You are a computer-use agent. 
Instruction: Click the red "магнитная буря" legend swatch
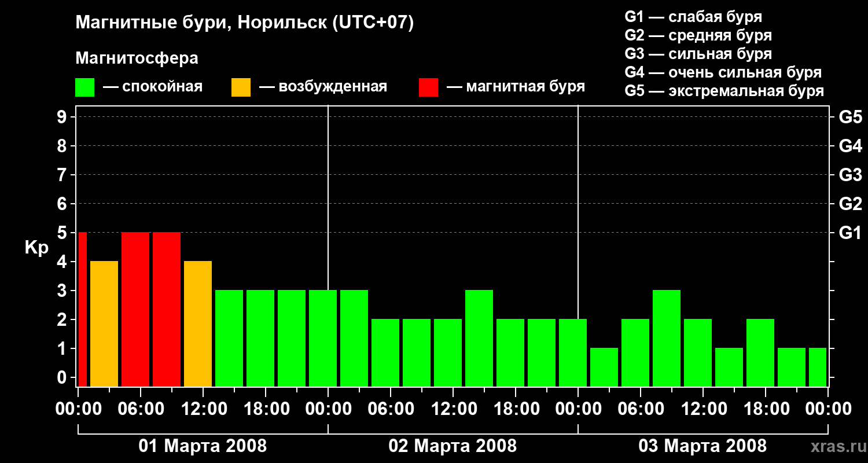coord(428,87)
